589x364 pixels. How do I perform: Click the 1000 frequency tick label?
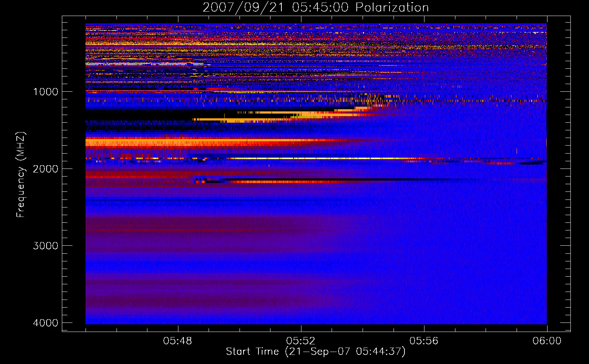click(46, 92)
